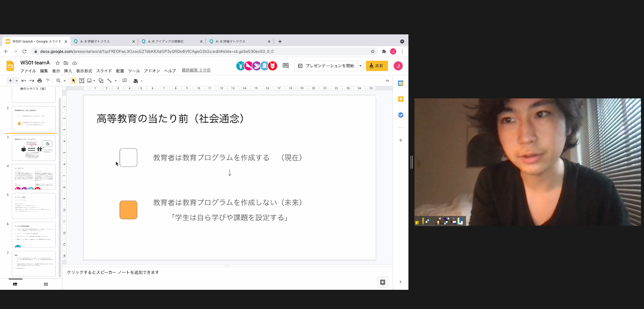The width and height of the screenshot is (644, 309).
Task: Click the red collaborator avatar
Action: point(273,66)
